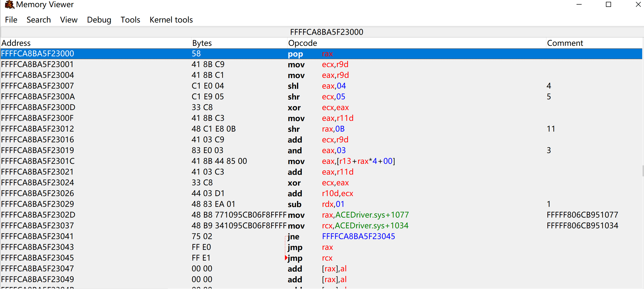Click the Address column header
Viewport: 644px width, 289px height.
pyautogui.click(x=16, y=43)
